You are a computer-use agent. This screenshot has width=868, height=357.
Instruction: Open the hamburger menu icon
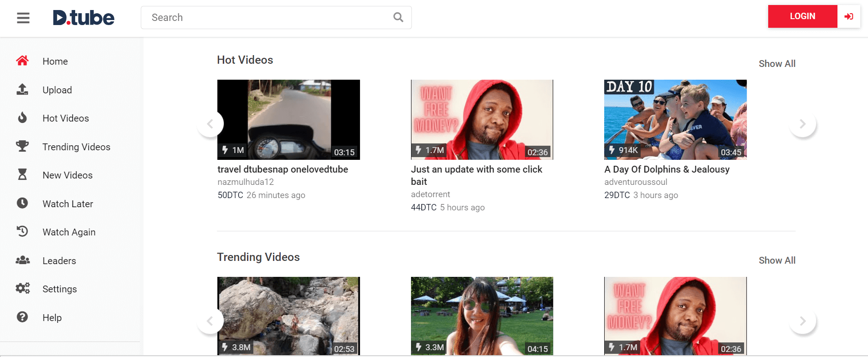point(23,18)
